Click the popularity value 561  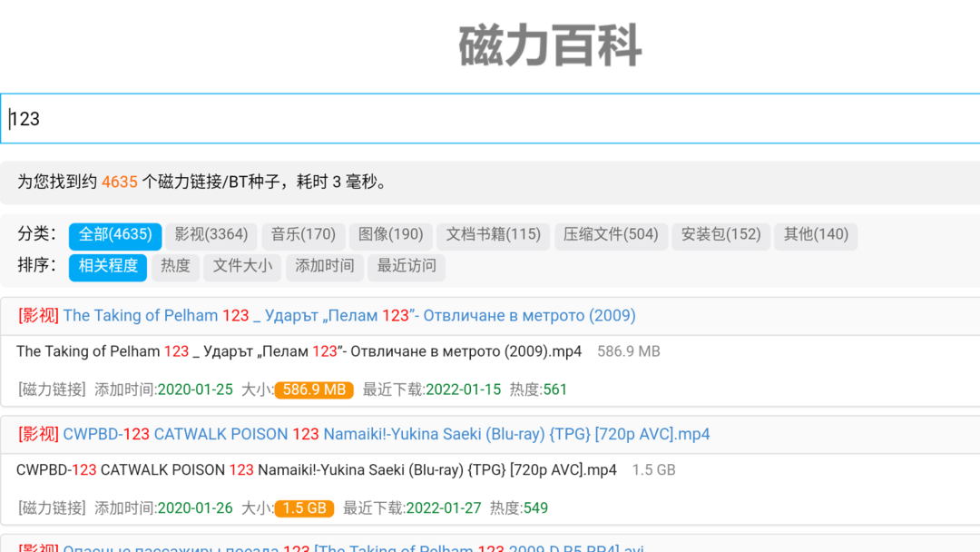[555, 390]
